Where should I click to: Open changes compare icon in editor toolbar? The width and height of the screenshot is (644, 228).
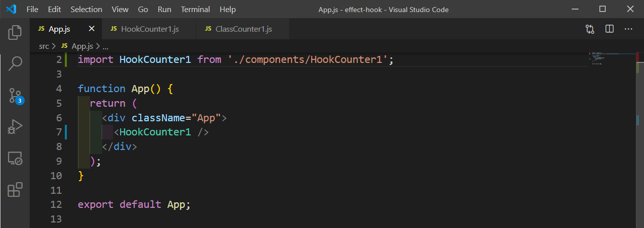[590, 29]
